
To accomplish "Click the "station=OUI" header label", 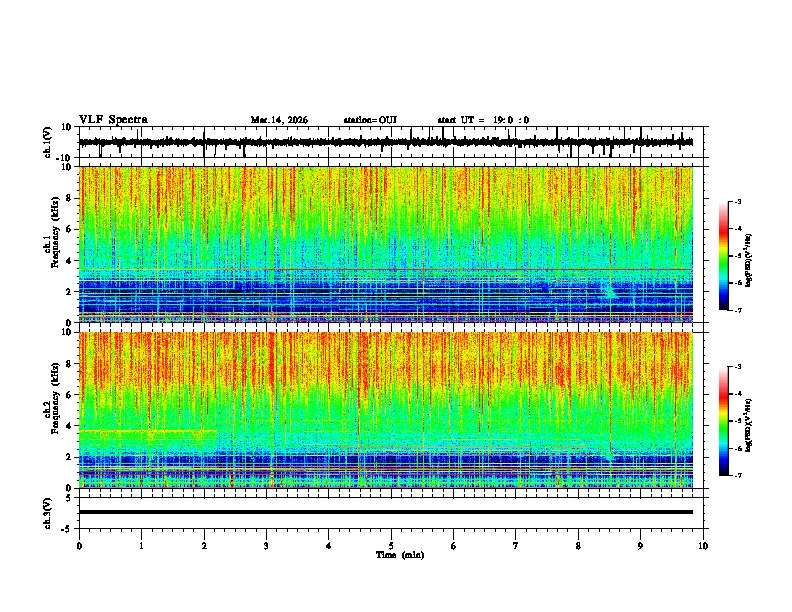I will click(370, 120).
